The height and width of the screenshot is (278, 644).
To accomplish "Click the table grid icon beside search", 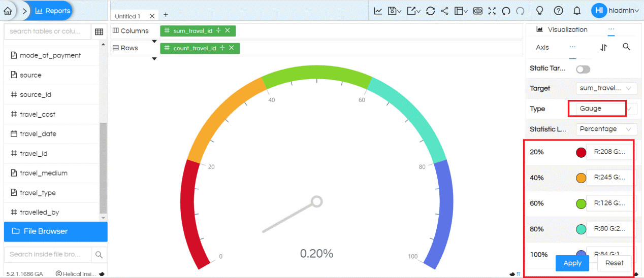I will [99, 31].
